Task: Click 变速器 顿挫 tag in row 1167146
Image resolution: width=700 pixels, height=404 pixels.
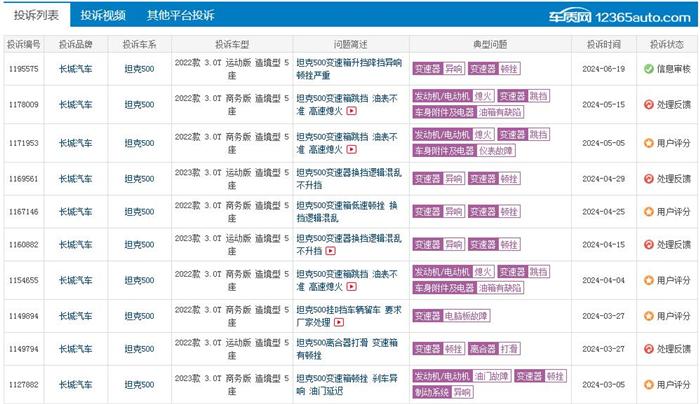Action: click(x=494, y=211)
